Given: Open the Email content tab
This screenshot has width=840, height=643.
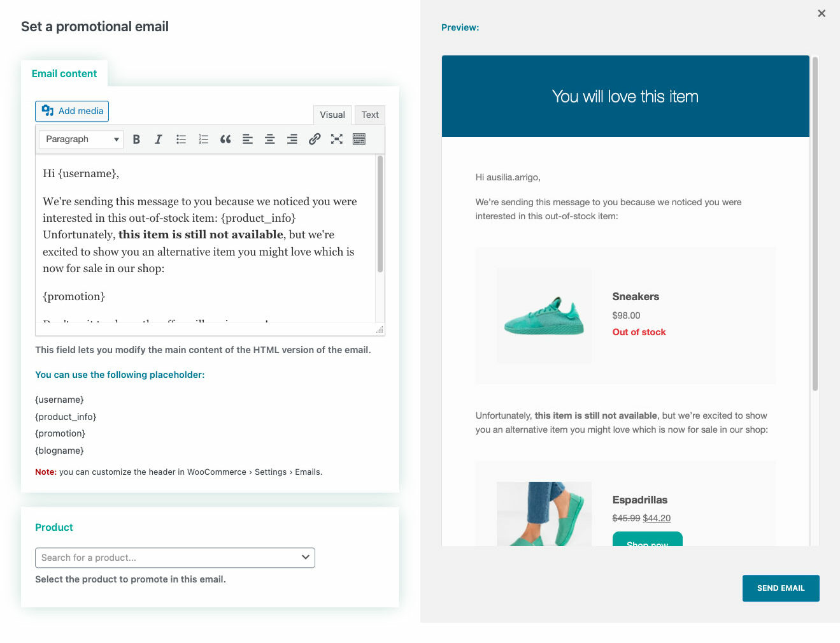Looking at the screenshot, I should [x=64, y=74].
